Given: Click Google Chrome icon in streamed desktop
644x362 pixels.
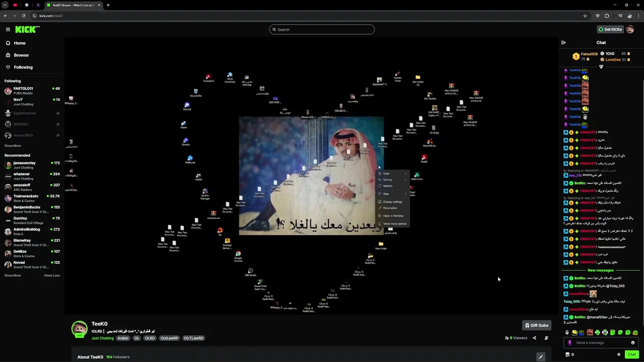Looking at the screenshot, I should point(238,256).
